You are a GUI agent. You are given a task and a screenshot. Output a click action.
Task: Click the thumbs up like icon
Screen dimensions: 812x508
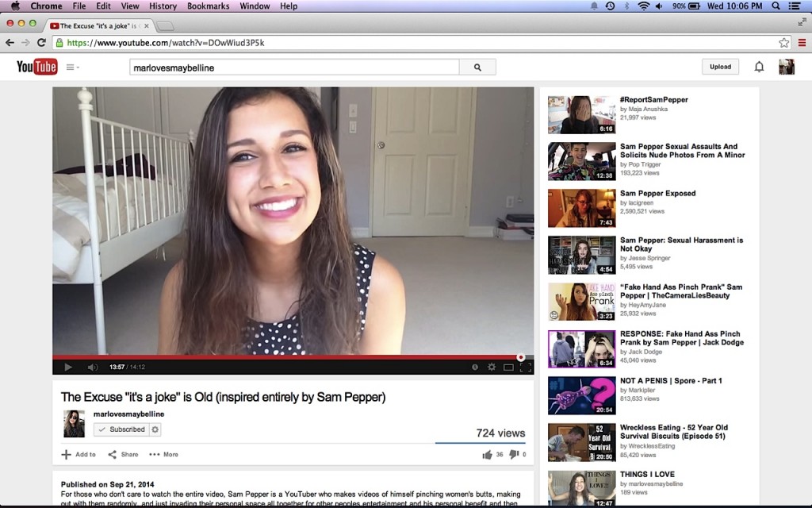[488, 455]
